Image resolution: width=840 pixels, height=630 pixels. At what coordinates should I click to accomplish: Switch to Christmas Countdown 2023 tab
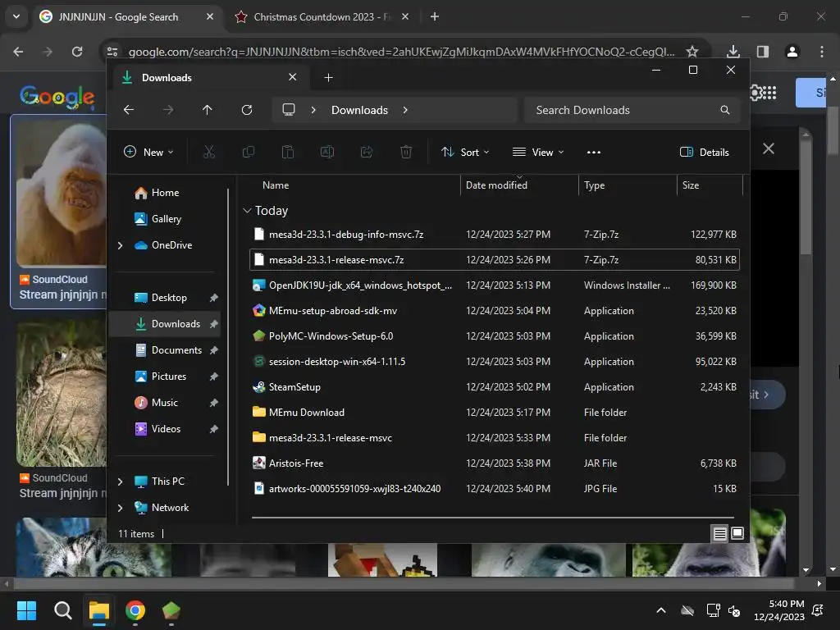click(322, 16)
